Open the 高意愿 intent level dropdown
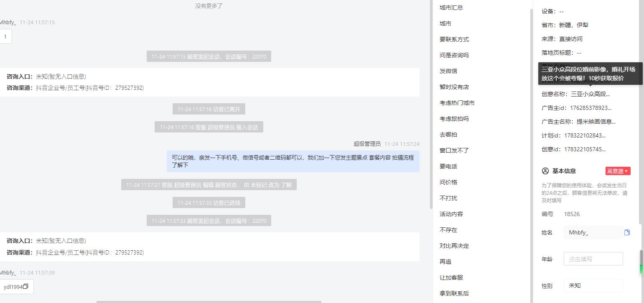 (618, 171)
